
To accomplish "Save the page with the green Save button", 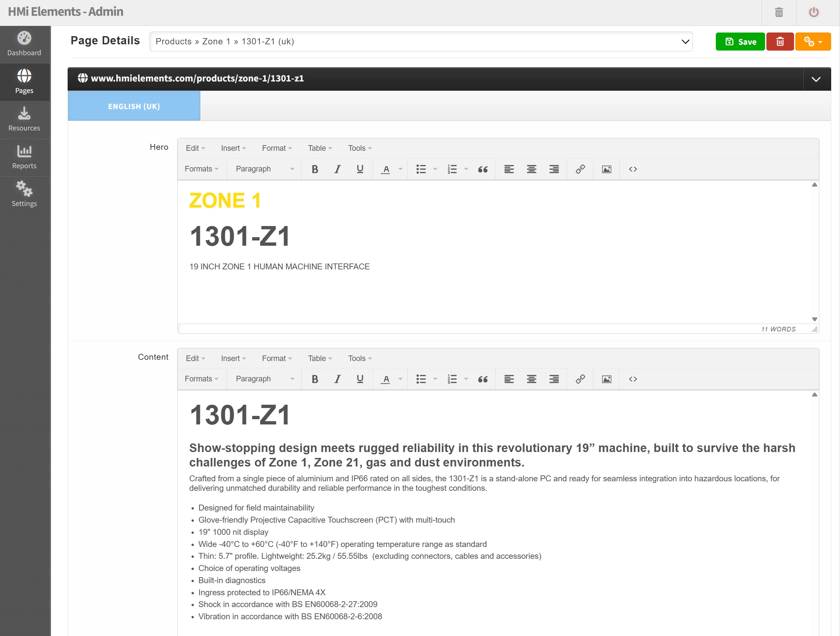I will pyautogui.click(x=739, y=41).
